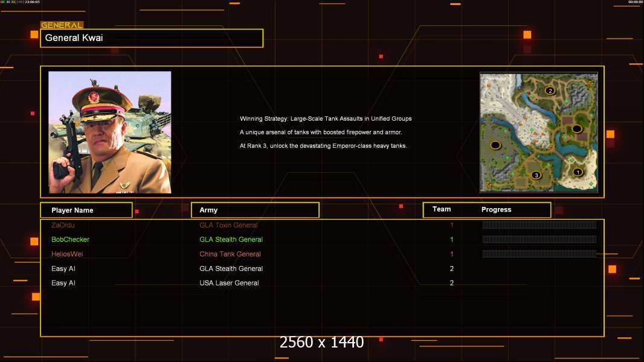The image size is (644, 362).
Task: Click start position marker 3 on the minimap
Action: pyautogui.click(x=536, y=175)
